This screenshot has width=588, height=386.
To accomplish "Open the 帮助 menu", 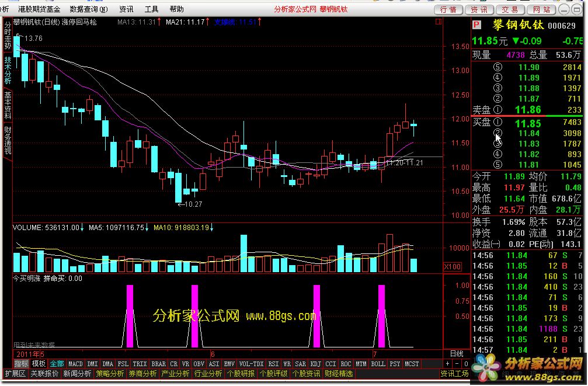I will pos(176,9).
